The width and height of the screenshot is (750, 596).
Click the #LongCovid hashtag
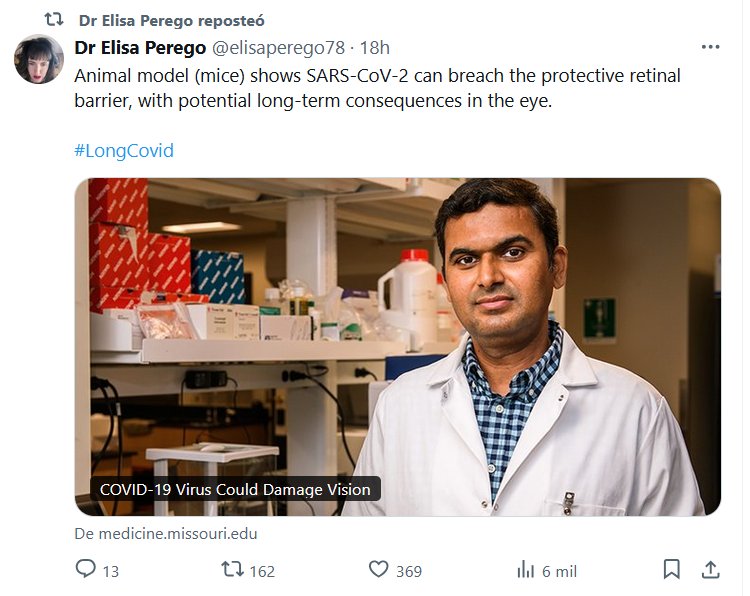pos(124,151)
